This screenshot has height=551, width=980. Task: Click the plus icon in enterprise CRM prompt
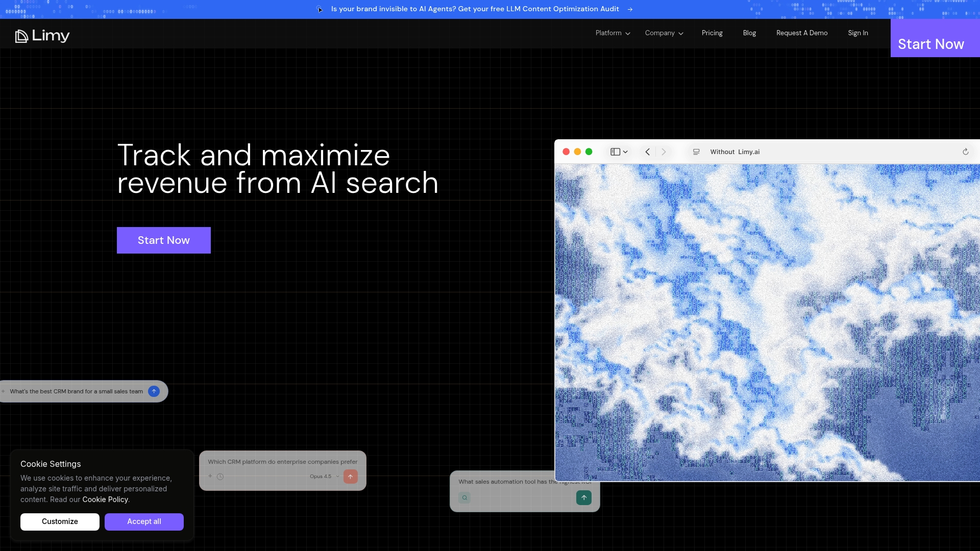coord(210,476)
